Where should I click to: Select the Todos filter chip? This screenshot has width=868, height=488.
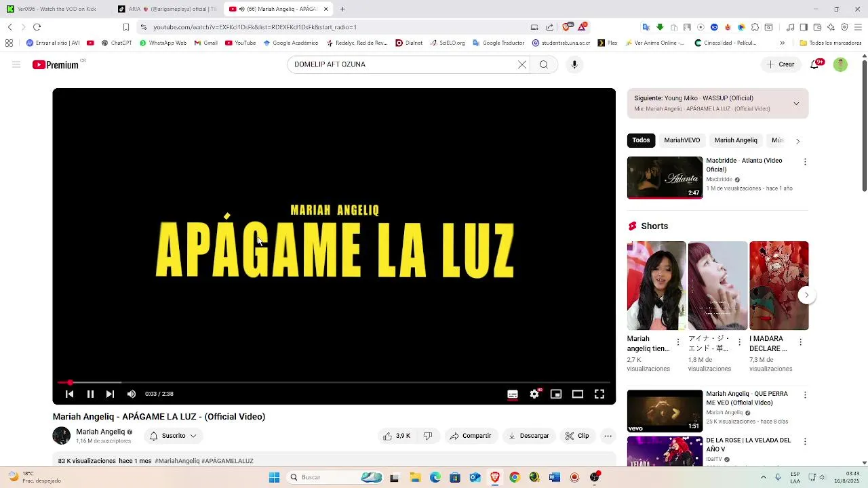point(641,140)
